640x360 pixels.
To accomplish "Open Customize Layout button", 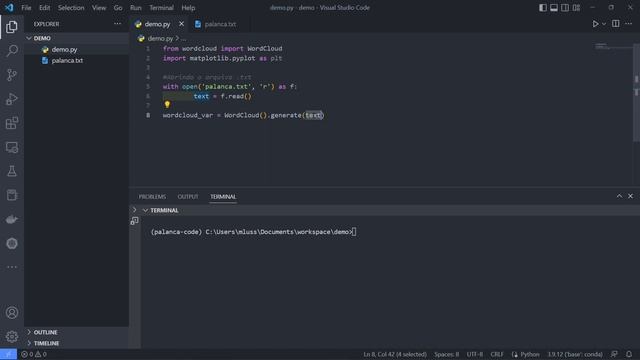I will [x=576, y=8].
